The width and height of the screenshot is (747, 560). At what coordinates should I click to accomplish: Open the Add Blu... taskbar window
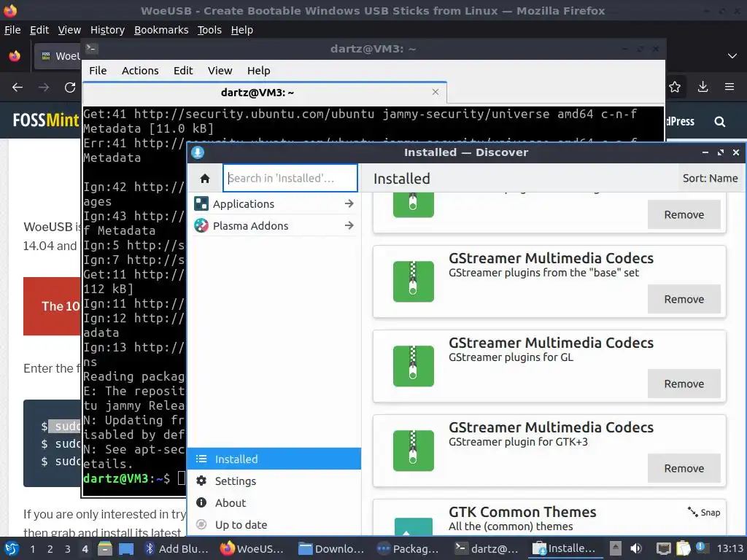177,548
